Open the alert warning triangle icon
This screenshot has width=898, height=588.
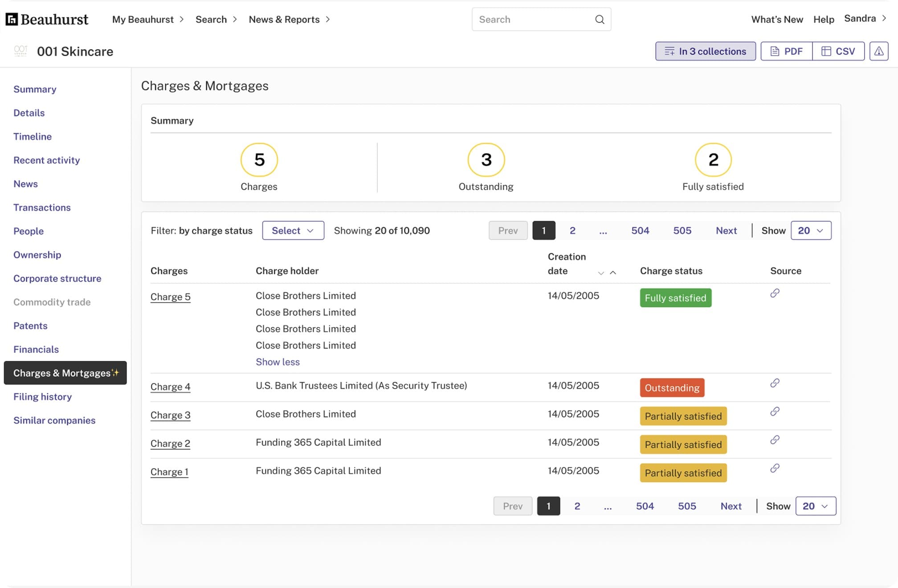(x=878, y=51)
